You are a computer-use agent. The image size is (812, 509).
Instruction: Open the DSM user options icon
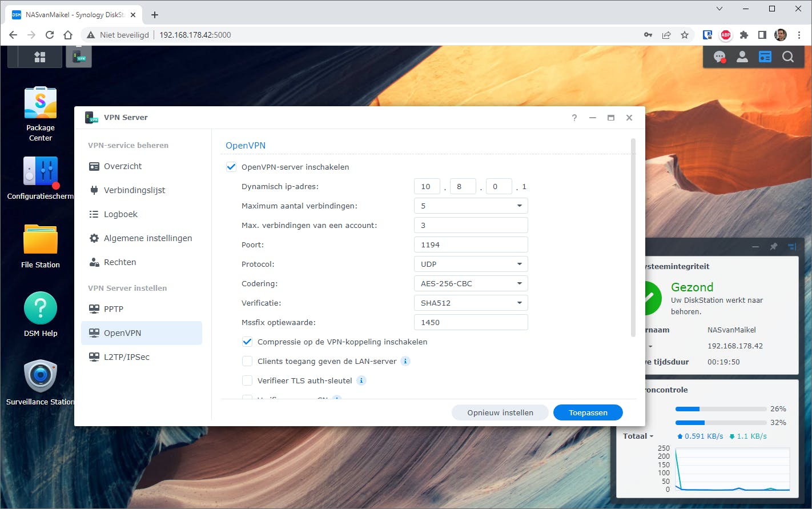(742, 57)
